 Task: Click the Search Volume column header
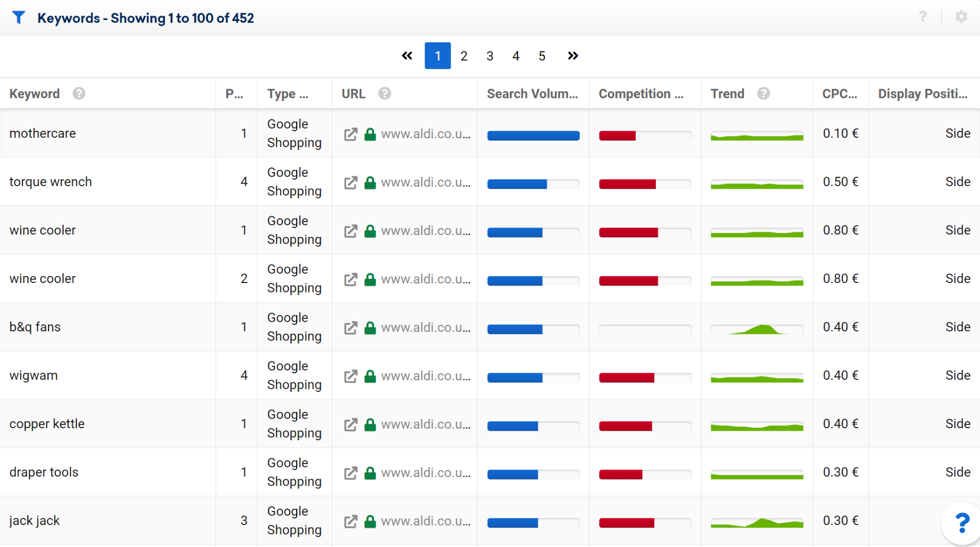pos(532,93)
